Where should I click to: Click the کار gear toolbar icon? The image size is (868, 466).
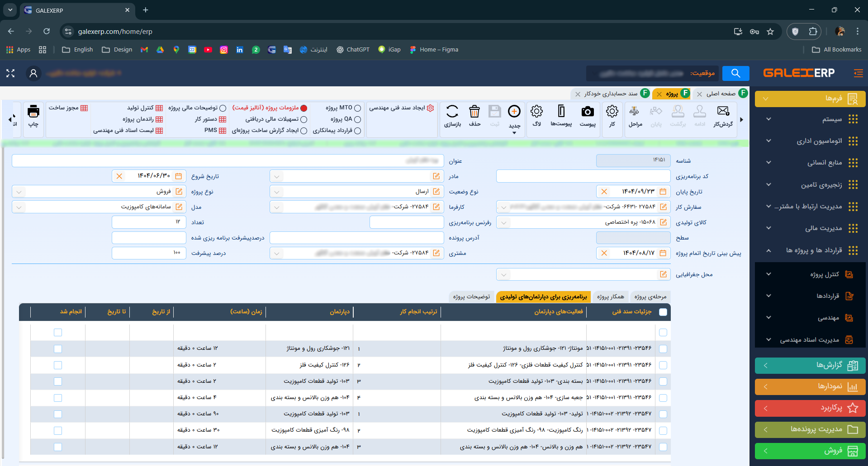point(612,111)
